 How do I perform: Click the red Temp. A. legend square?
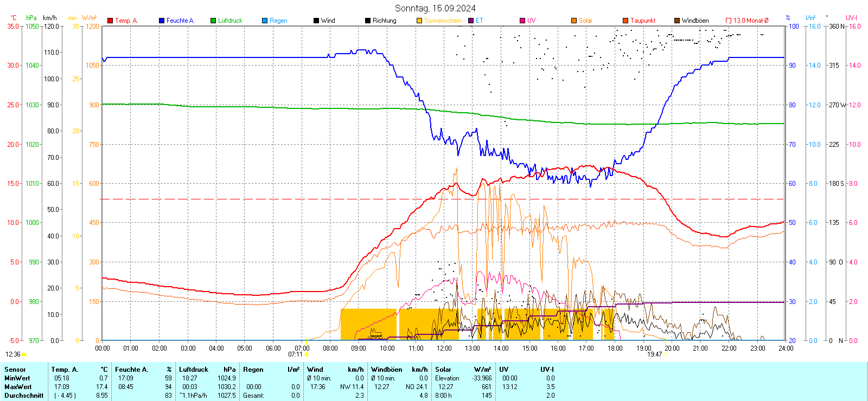[x=110, y=21]
